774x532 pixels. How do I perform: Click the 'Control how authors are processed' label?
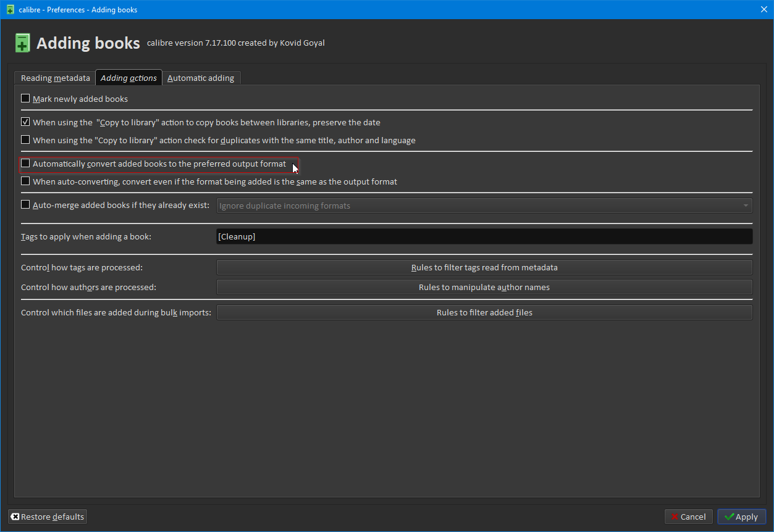(x=89, y=287)
